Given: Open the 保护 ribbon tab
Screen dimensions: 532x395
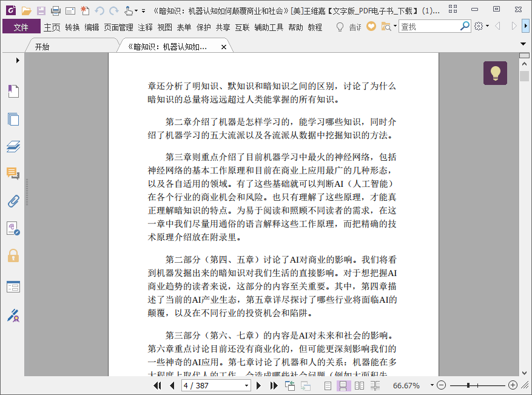Looking at the screenshot, I should point(203,27).
